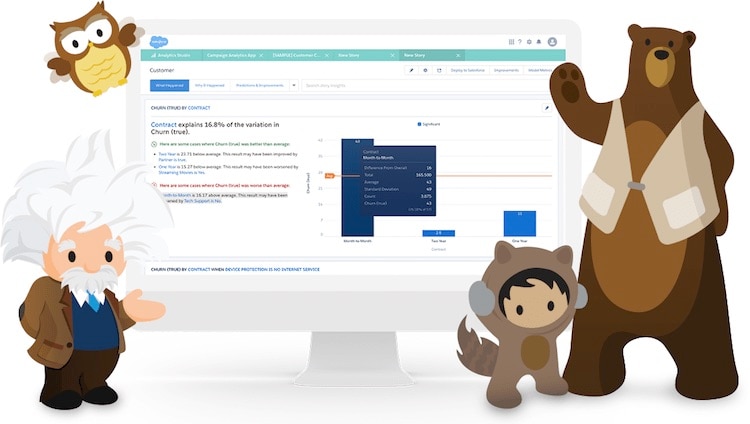Open the user profile avatar
The image size is (750, 424).
pyautogui.click(x=552, y=42)
